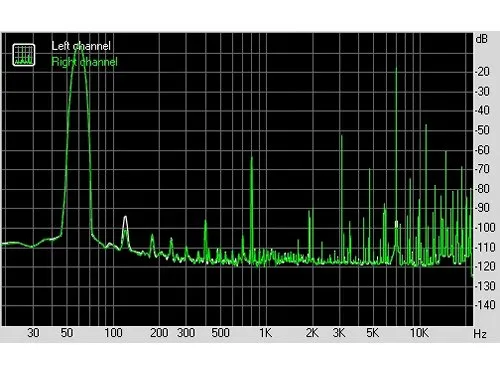Click the 5K frequency axis label
Screen dimensions: 500x375
pos(372,333)
